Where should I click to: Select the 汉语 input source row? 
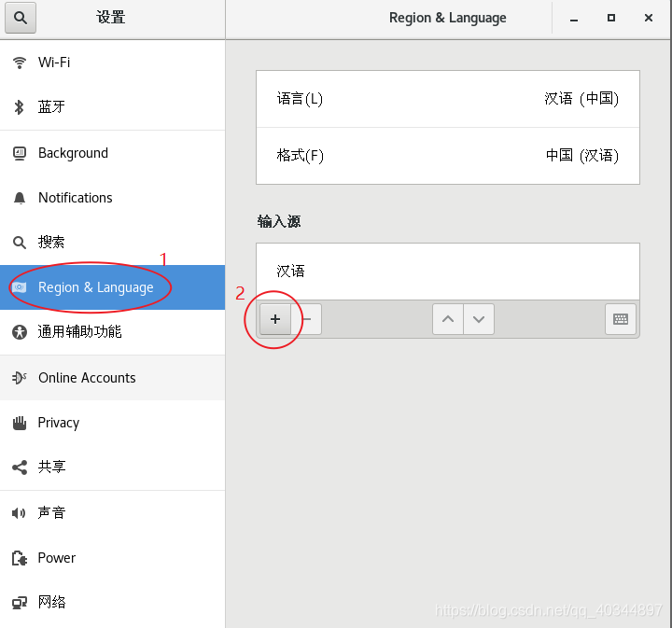click(448, 272)
